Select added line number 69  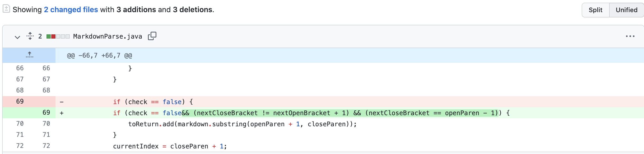[x=46, y=113]
